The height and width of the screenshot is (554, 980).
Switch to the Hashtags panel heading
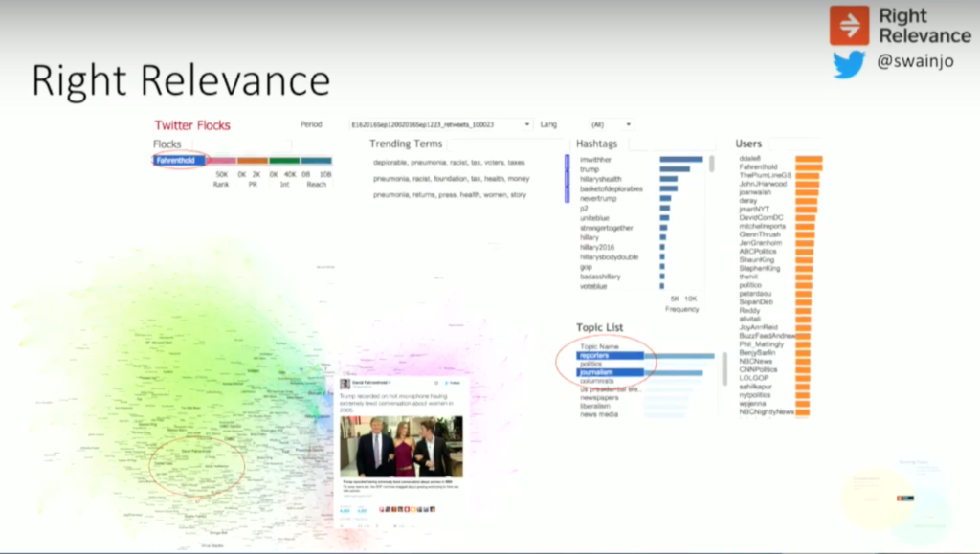click(599, 144)
